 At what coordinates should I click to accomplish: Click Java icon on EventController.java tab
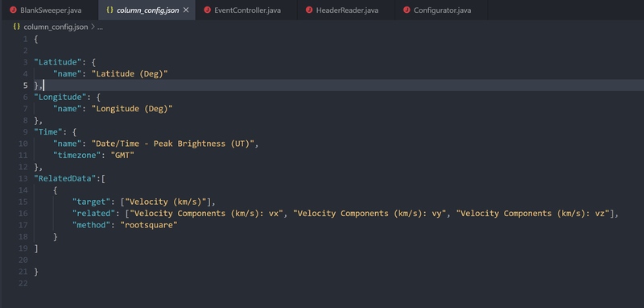207,10
